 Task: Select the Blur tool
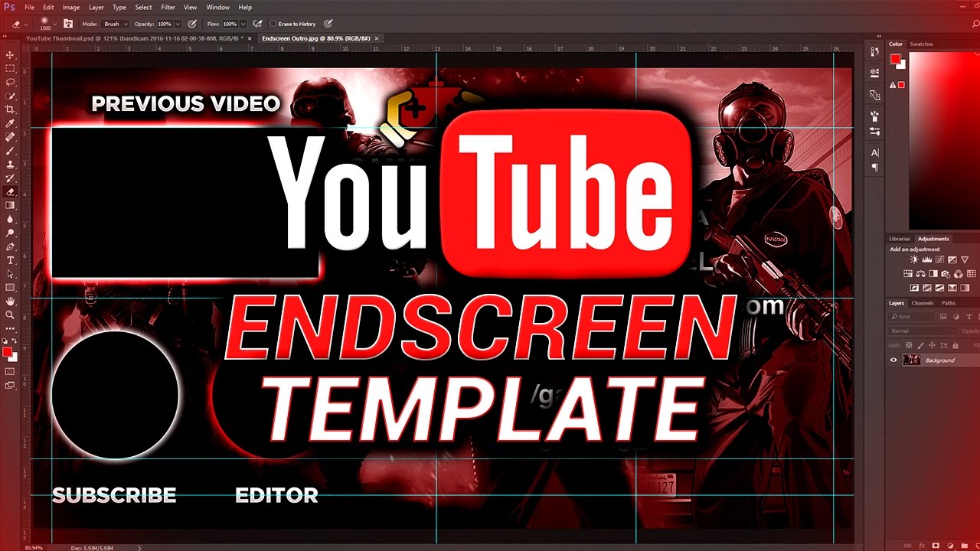10,219
